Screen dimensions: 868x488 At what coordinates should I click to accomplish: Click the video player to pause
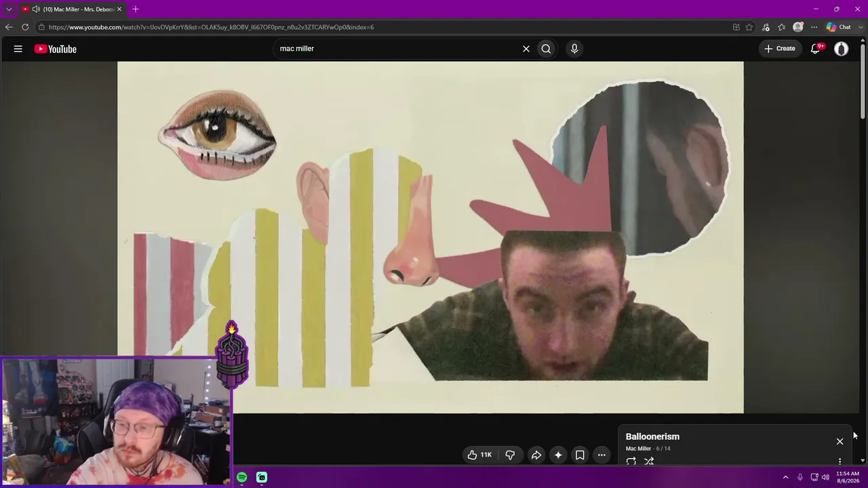[431, 237]
